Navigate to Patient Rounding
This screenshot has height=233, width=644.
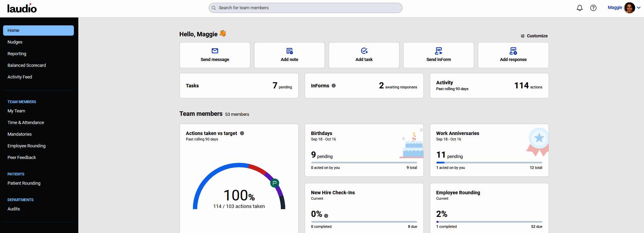pos(24,183)
